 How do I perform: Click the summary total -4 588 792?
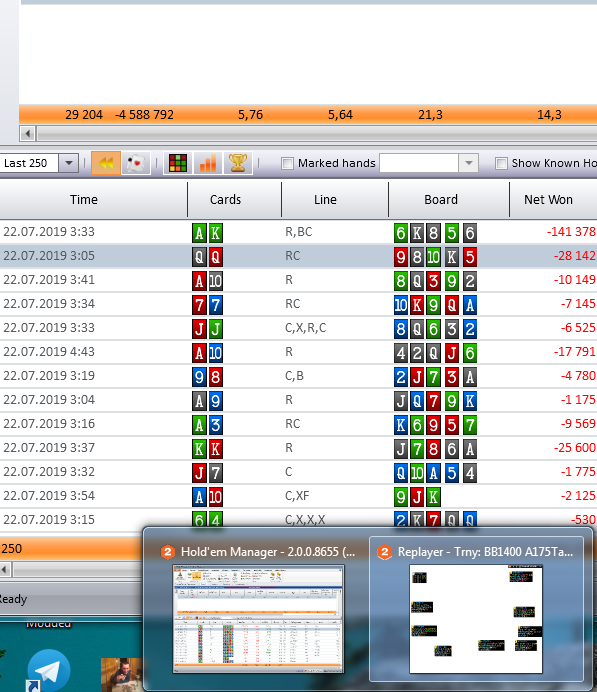pos(144,115)
